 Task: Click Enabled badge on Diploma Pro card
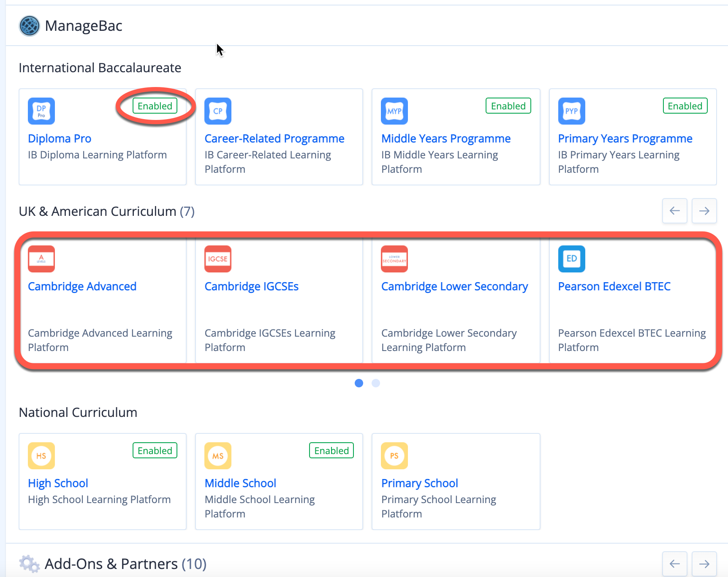click(155, 106)
